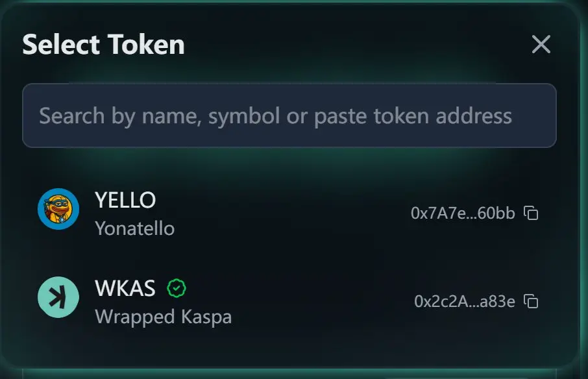Click the YELLO frog avatar icon
This screenshot has height=379, width=588.
58,209
